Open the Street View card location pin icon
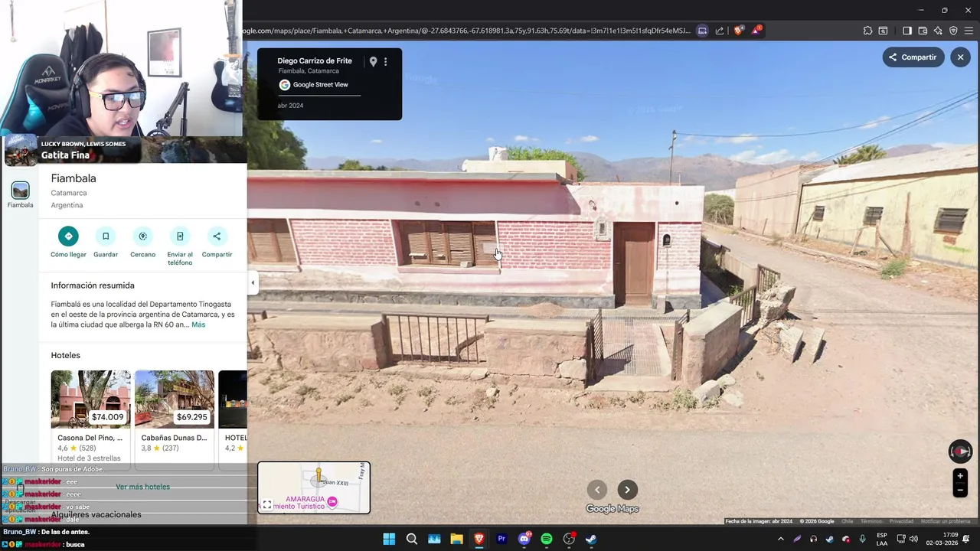Image resolution: width=980 pixels, height=551 pixels. tap(373, 61)
